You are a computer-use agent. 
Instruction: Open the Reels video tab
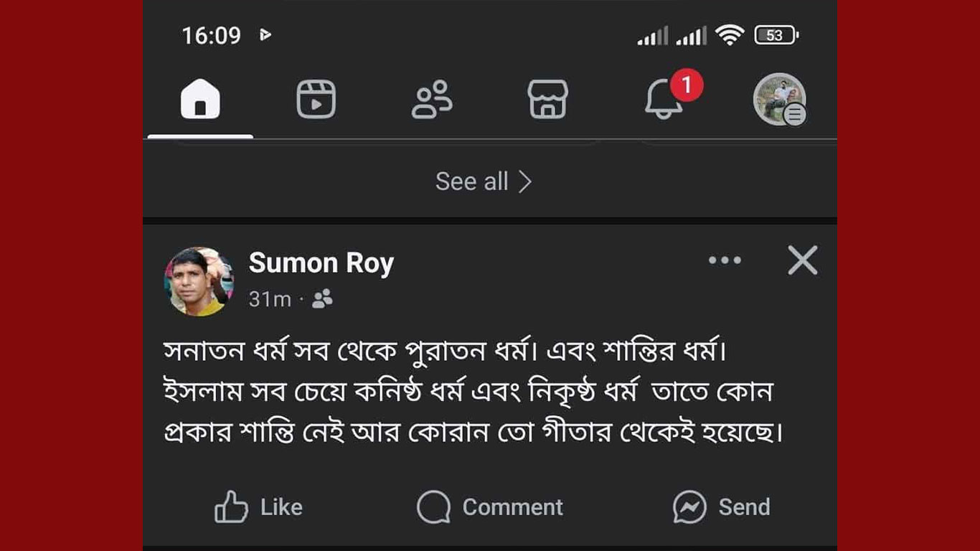(x=316, y=99)
